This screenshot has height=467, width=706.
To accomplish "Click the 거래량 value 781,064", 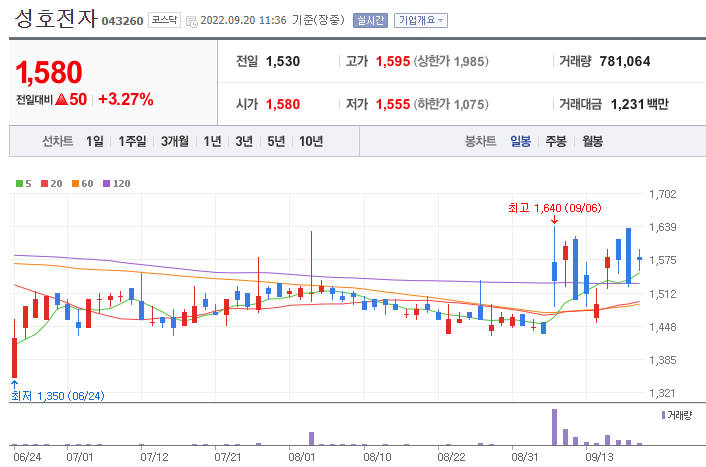I will pos(625,61).
